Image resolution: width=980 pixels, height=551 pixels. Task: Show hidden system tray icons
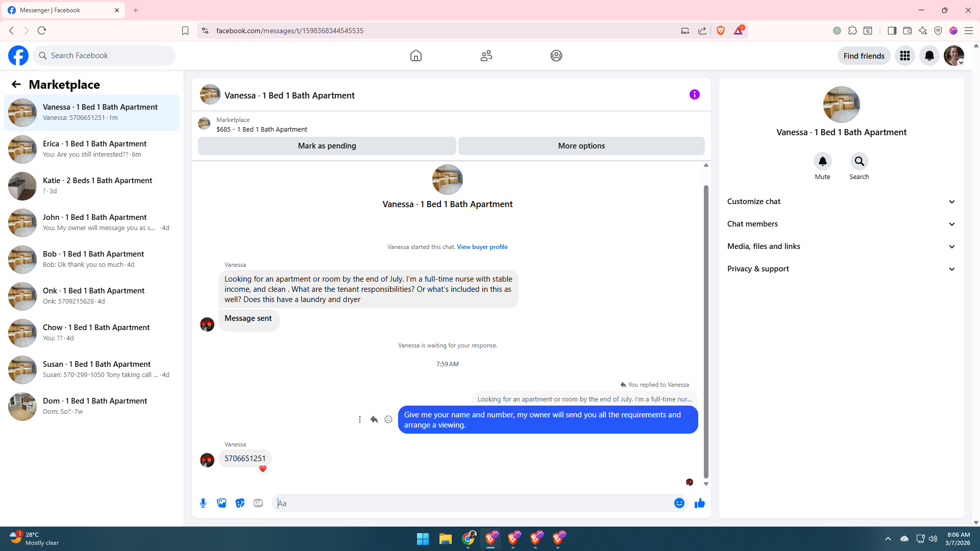tap(888, 539)
